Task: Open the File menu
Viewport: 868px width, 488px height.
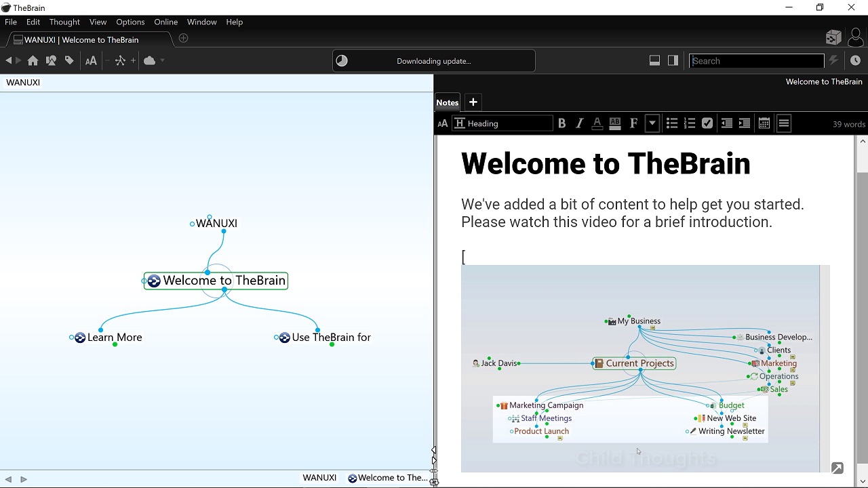Action: (x=11, y=22)
